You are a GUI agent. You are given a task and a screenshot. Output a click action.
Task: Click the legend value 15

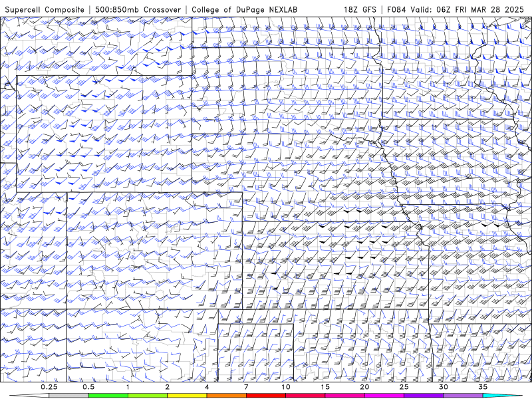point(325,387)
